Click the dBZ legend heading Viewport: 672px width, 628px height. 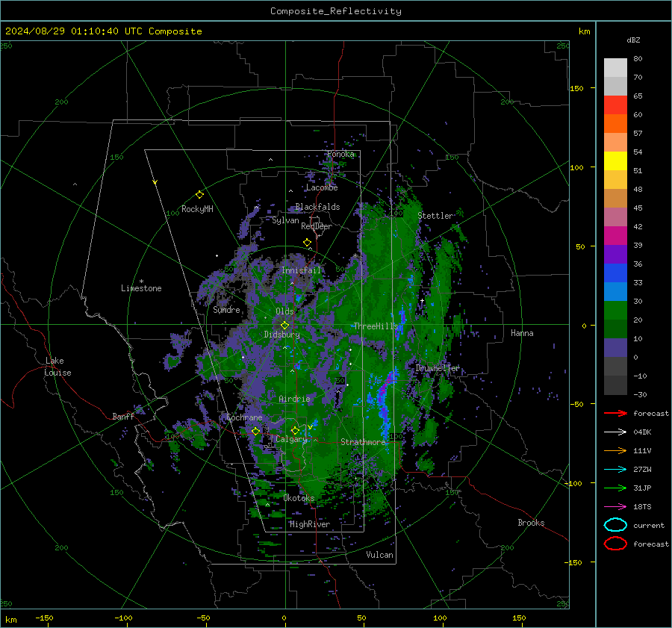633,40
